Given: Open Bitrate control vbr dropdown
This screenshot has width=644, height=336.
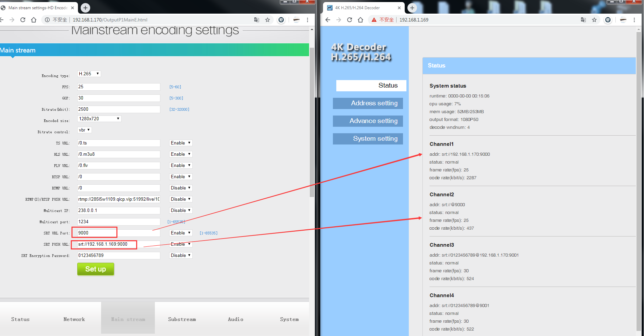Looking at the screenshot, I should click(x=84, y=130).
